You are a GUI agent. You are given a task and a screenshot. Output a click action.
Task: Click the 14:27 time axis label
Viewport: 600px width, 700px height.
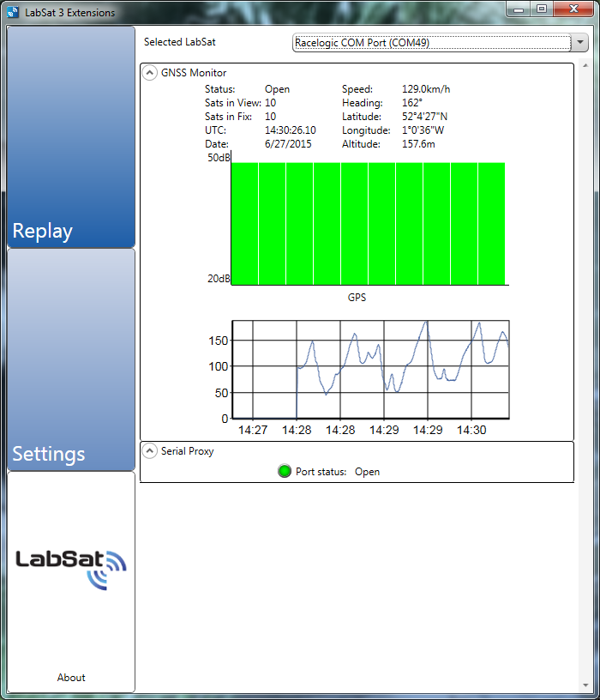click(253, 430)
